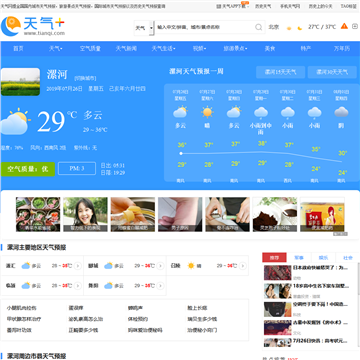Open 天气新闻 in navigation bar

coord(126,49)
